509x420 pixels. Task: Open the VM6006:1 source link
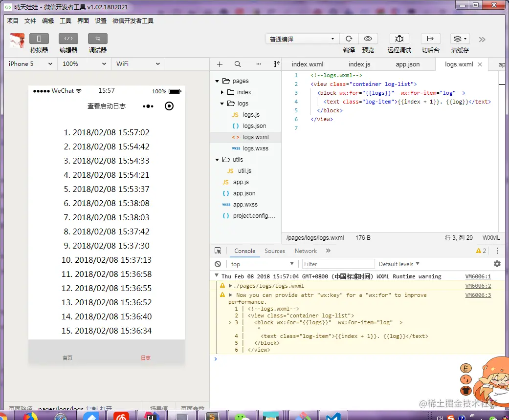478,276
